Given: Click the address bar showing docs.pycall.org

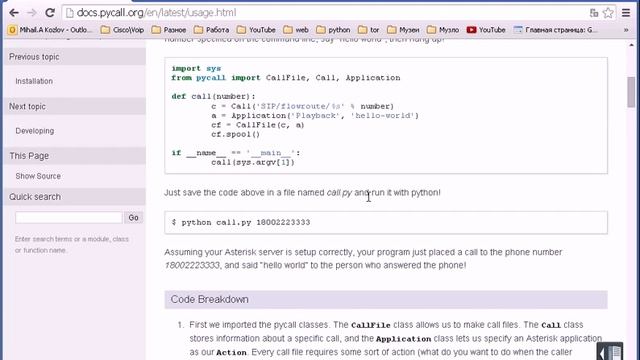Looking at the screenshot, I should click(327, 13).
